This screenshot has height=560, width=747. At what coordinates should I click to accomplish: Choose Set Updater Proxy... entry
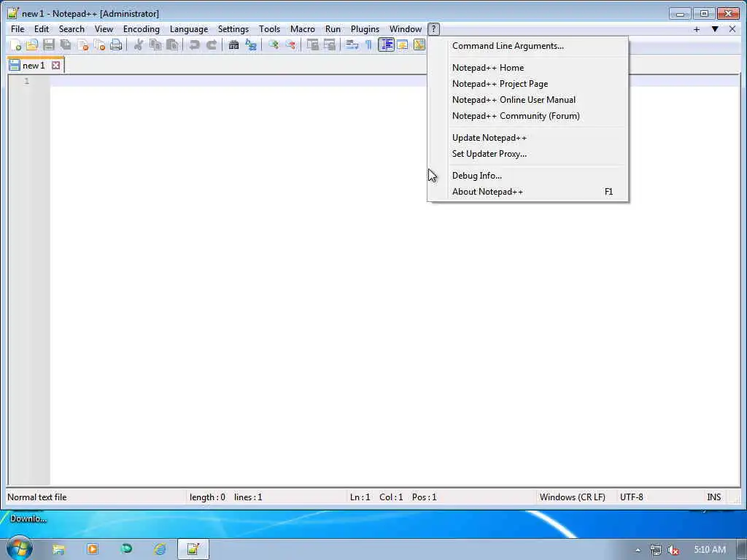pos(528,154)
